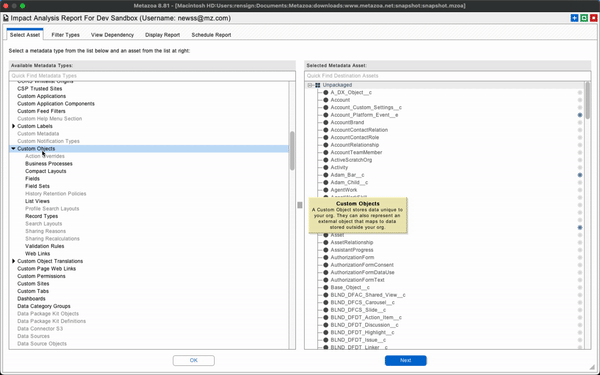This screenshot has height=375, width=600.
Task: Select Field Sets under Custom Objects
Action: 38,186
